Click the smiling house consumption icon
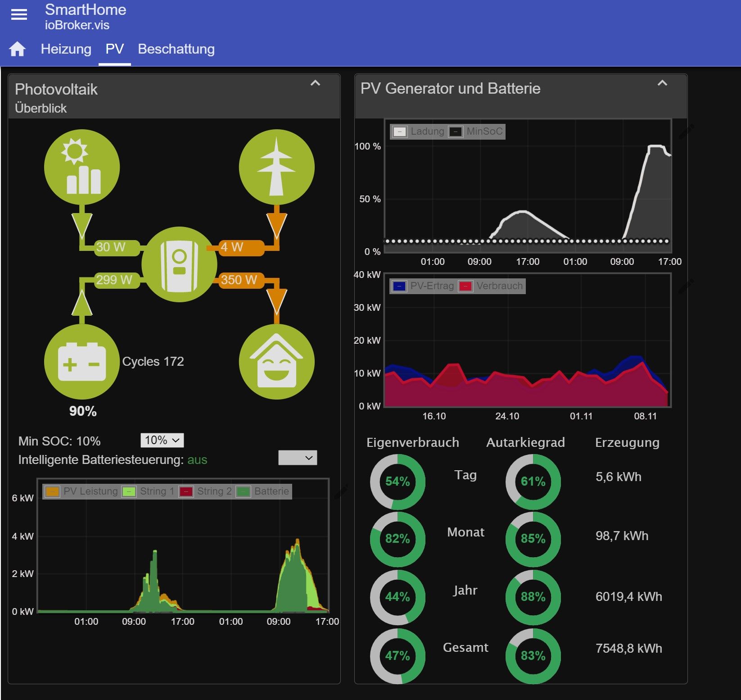This screenshot has height=700, width=741. tap(276, 362)
